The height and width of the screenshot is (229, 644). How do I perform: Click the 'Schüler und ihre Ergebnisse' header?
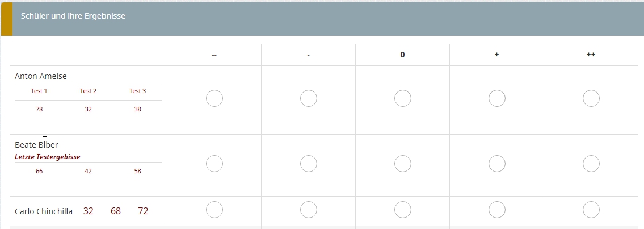click(73, 16)
